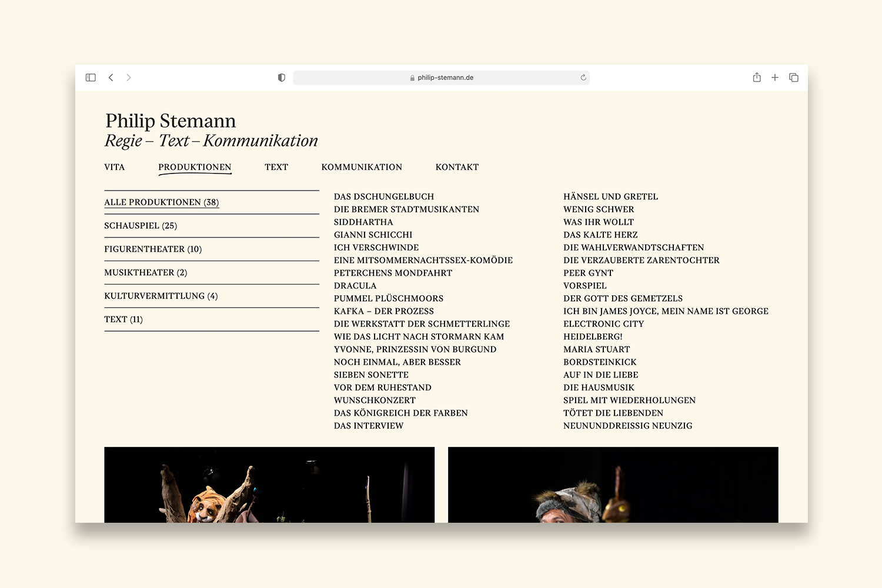This screenshot has height=588, width=882.
Task: Go back with the browser back arrow
Action: [111, 78]
